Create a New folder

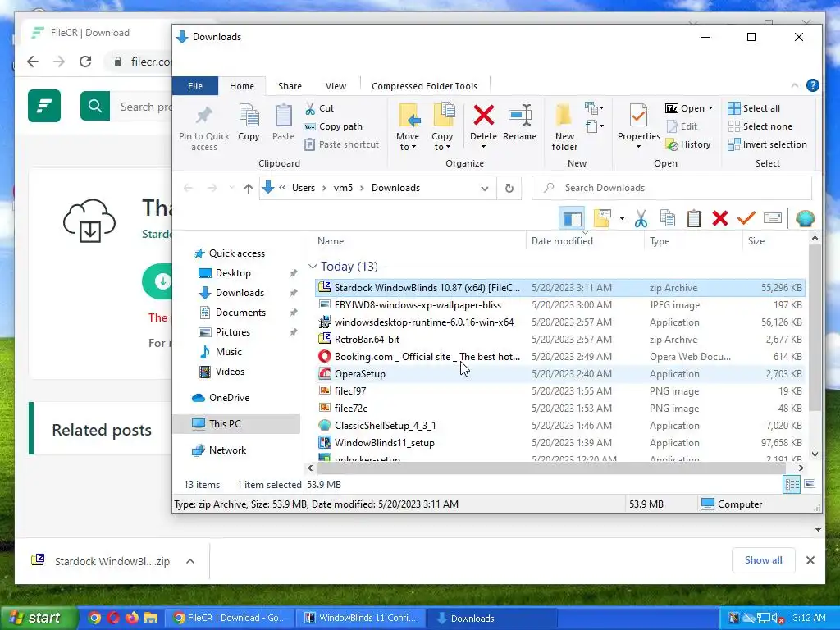[x=564, y=127]
